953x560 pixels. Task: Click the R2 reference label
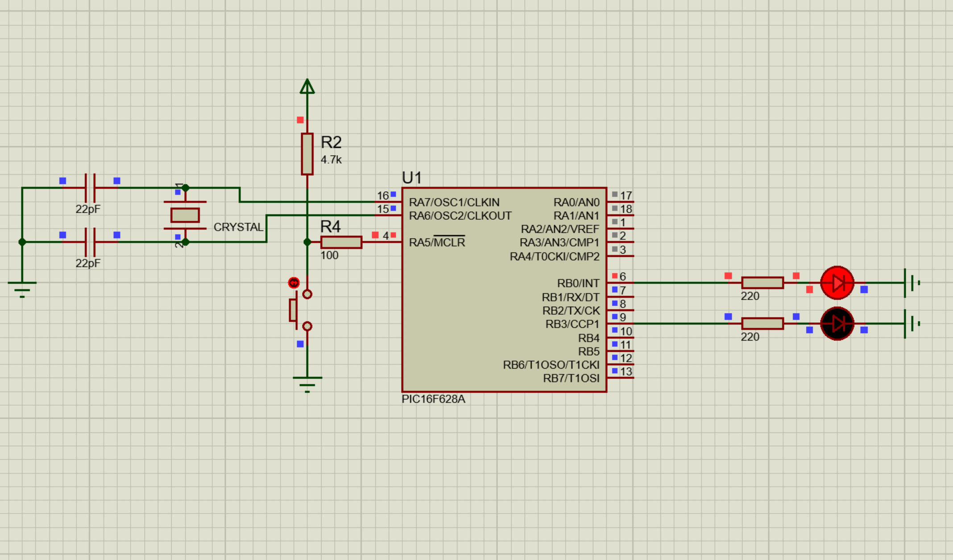tap(331, 143)
